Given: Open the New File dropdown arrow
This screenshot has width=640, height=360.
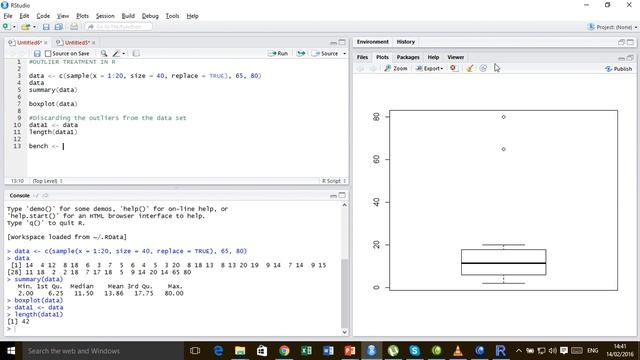Looking at the screenshot, I should coord(14,27).
